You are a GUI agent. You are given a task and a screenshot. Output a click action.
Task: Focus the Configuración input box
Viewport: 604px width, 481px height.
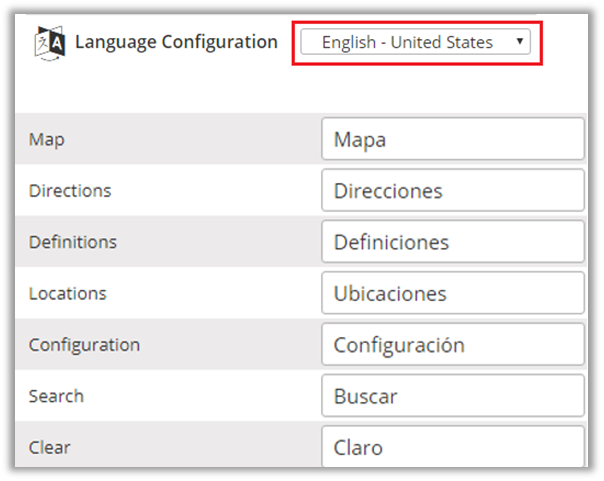[452, 345]
